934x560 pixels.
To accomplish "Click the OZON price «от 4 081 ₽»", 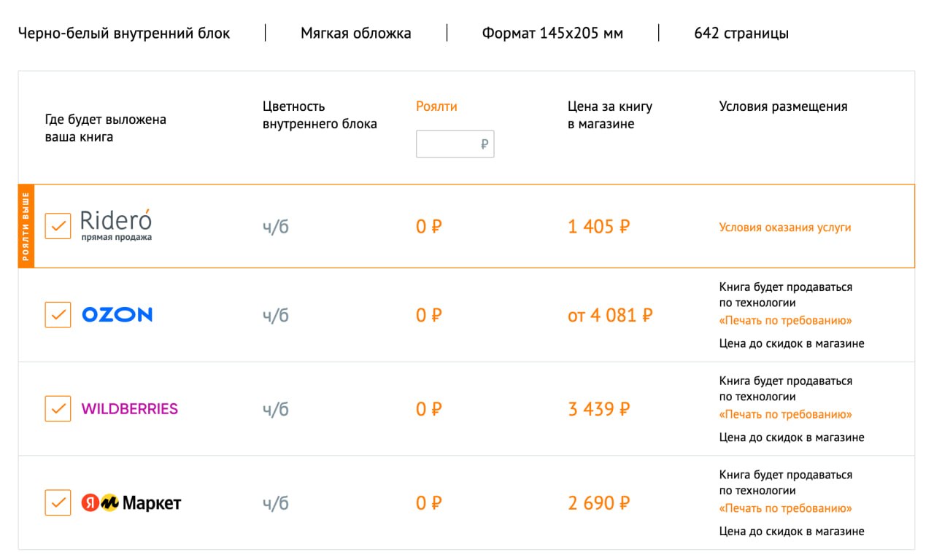I will tap(610, 316).
